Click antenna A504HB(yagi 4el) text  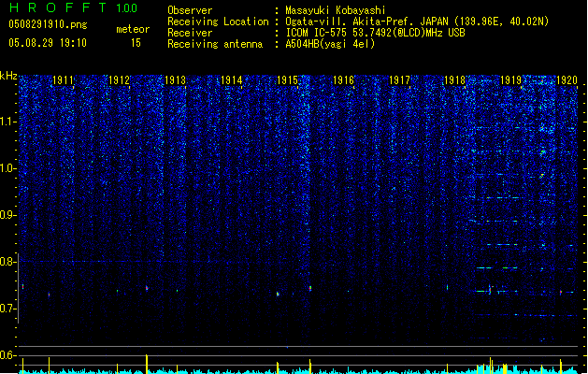(x=330, y=44)
